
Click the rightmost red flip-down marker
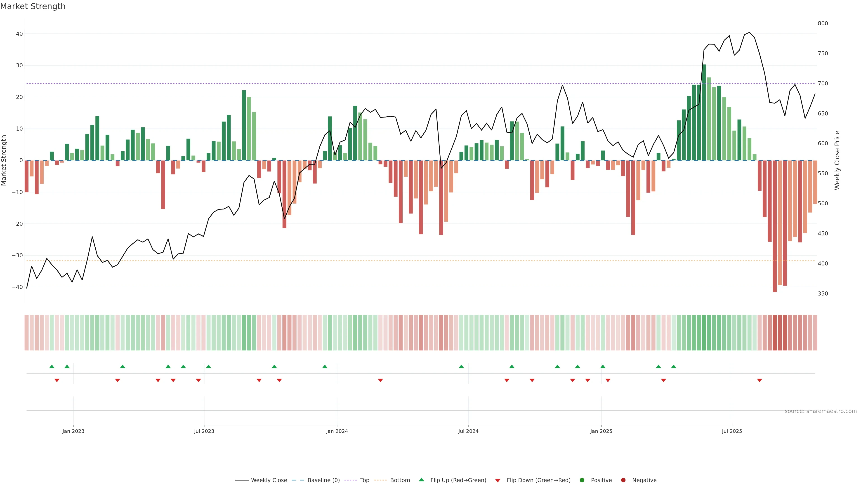[759, 380]
